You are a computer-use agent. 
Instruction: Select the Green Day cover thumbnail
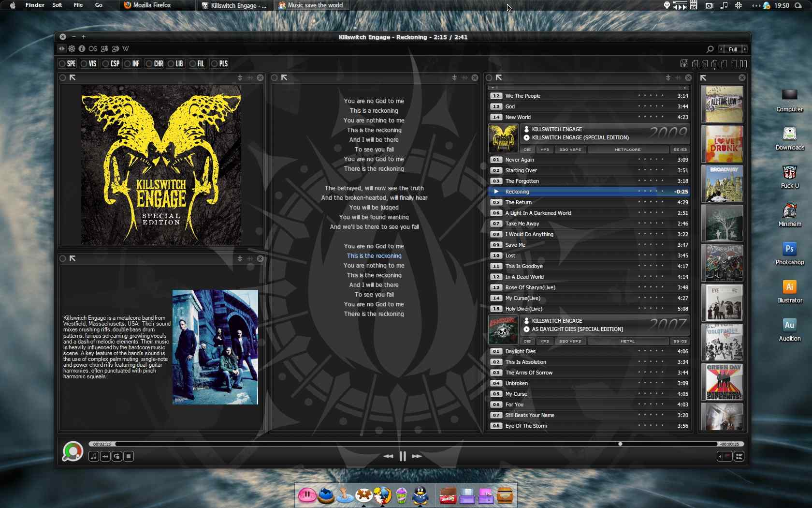pyautogui.click(x=724, y=382)
